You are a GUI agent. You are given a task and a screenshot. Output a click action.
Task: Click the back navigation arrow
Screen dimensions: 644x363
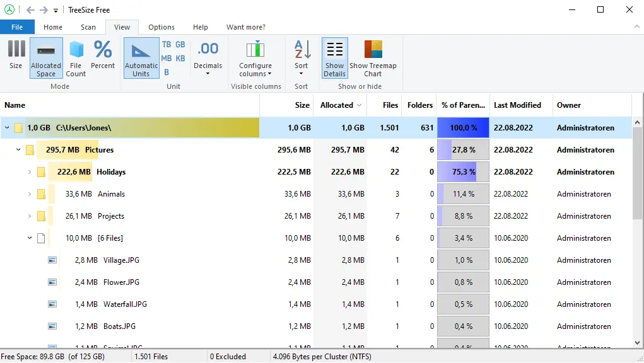[30, 9]
